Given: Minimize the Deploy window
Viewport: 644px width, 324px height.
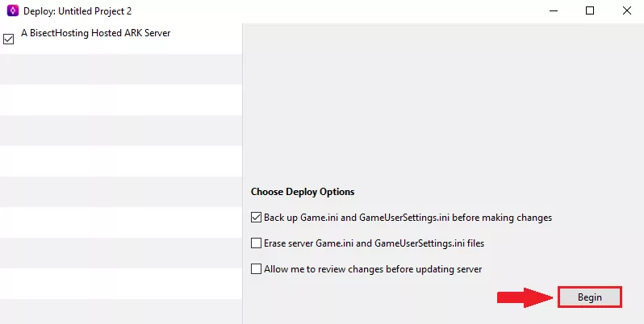Looking at the screenshot, I should [553, 11].
